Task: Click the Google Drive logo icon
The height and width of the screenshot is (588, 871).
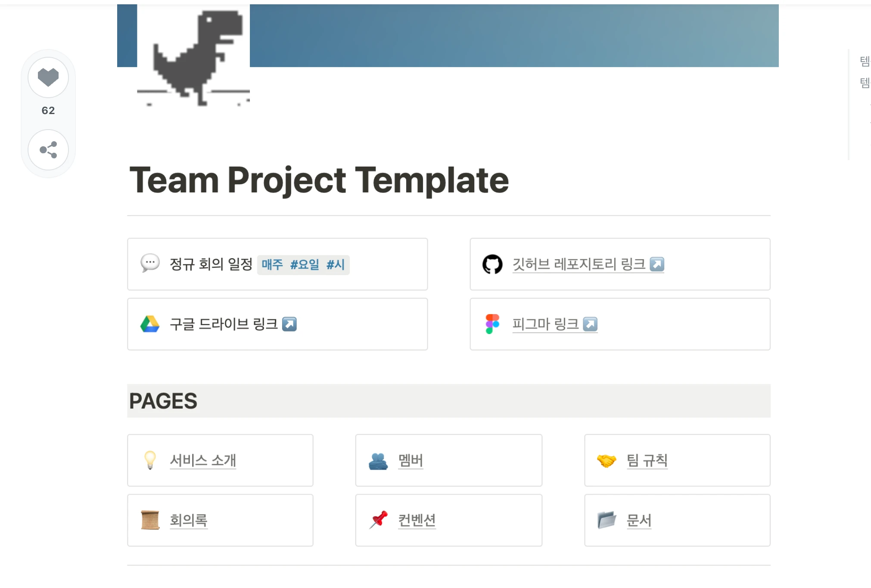Action: [x=150, y=324]
